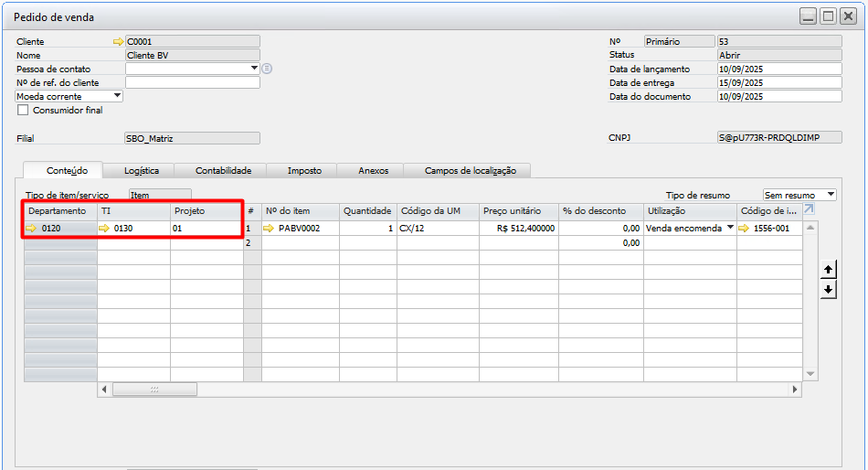Move the row down with the down arrow
Viewport: 868px width, 470px height.
(828, 289)
